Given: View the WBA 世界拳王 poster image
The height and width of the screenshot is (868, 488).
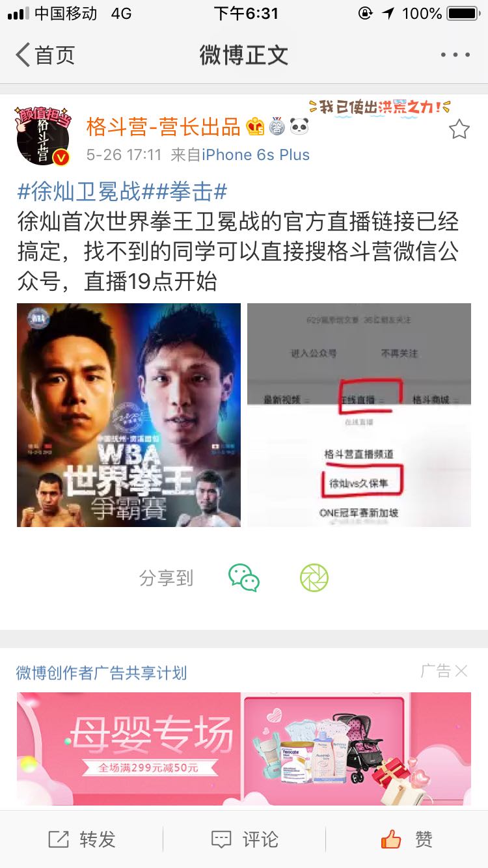Looking at the screenshot, I should 129,415.
